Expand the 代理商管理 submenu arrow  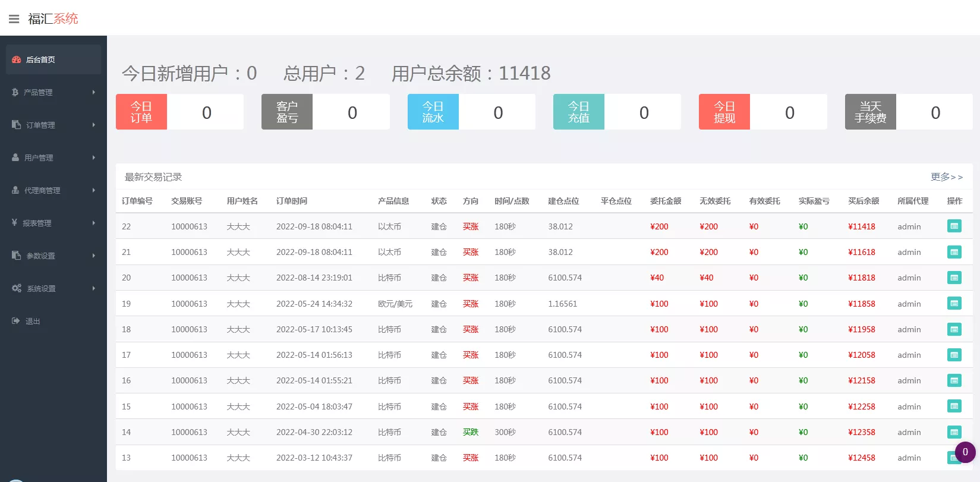[x=94, y=190]
